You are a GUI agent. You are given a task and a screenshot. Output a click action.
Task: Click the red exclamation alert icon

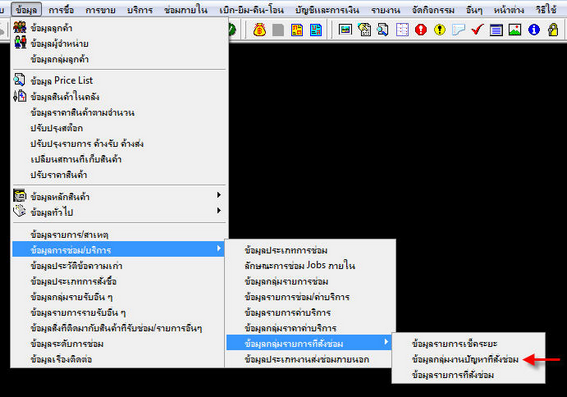421,30
